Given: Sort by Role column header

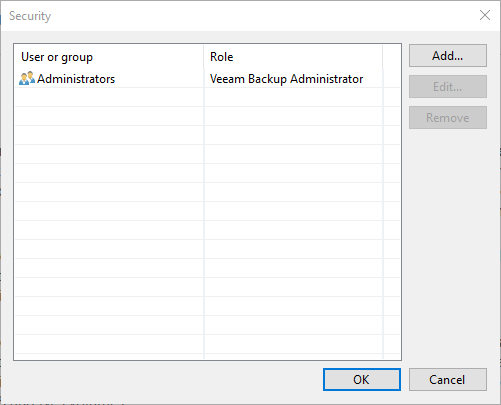Looking at the screenshot, I should pyautogui.click(x=293, y=57).
